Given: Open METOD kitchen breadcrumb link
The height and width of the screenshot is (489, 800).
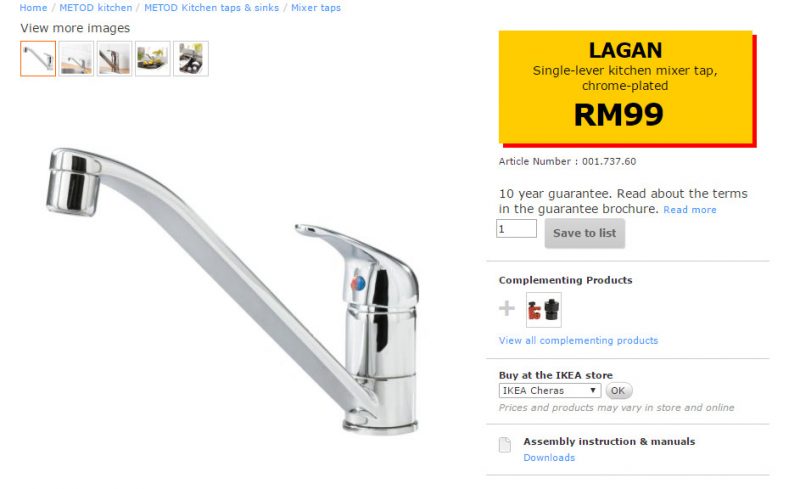Looking at the screenshot, I should [95, 8].
